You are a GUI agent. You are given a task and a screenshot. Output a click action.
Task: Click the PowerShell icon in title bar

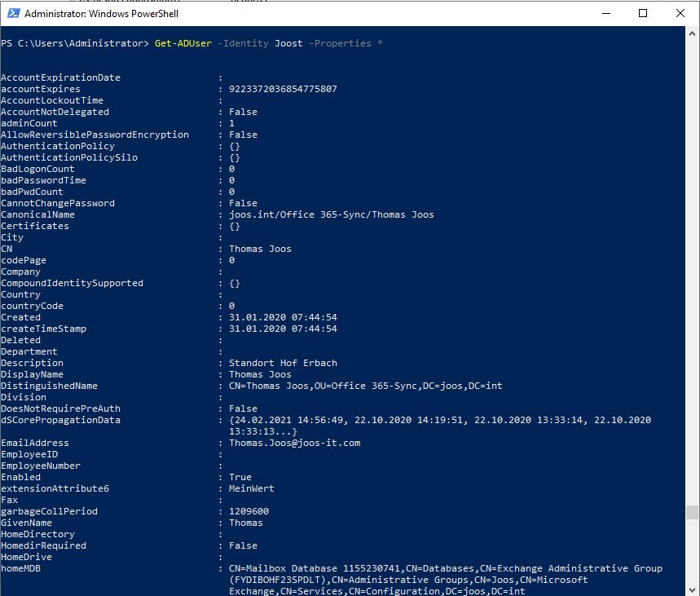[14, 13]
